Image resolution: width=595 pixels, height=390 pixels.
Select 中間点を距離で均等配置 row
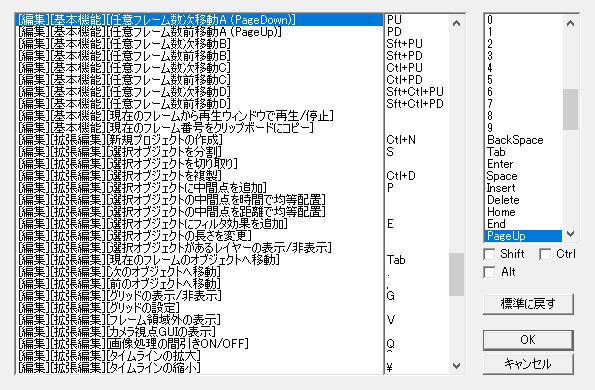pyautogui.click(x=199, y=212)
